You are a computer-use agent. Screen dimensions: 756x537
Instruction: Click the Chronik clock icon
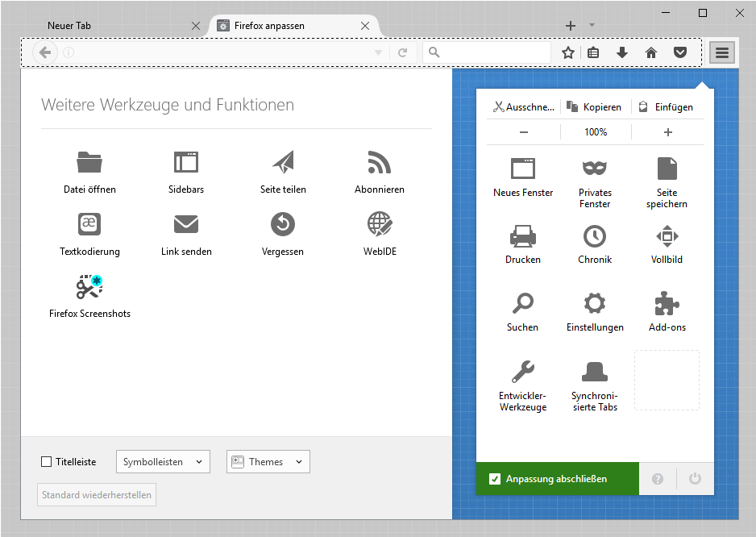[595, 235]
